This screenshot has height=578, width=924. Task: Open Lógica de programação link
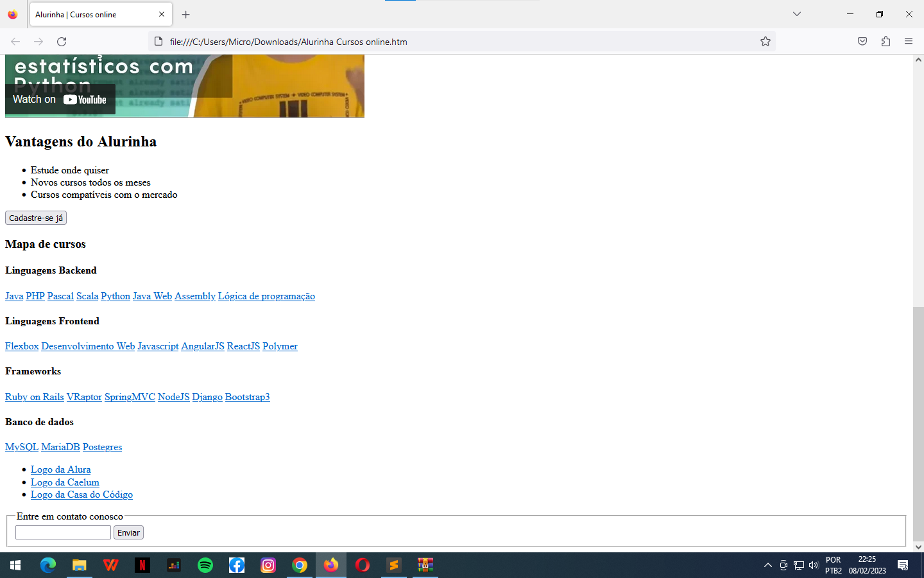point(266,296)
